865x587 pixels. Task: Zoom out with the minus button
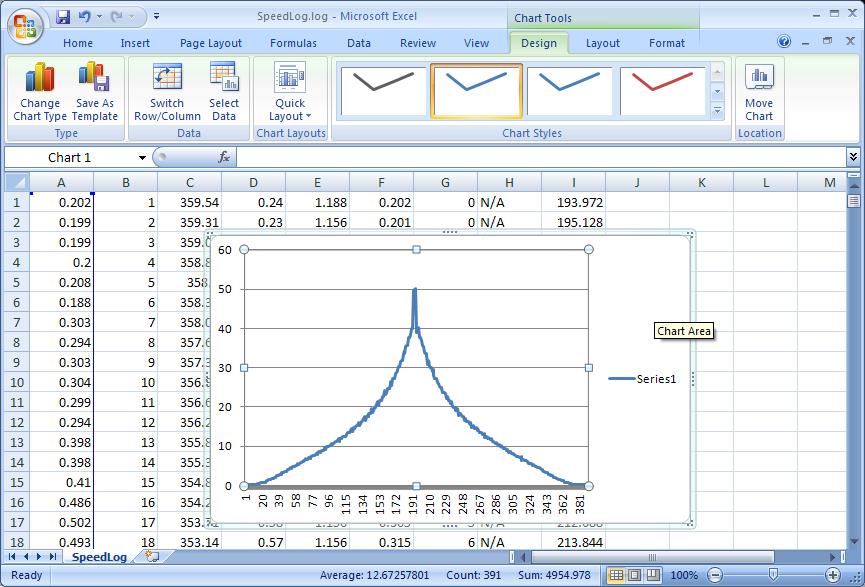point(715,575)
